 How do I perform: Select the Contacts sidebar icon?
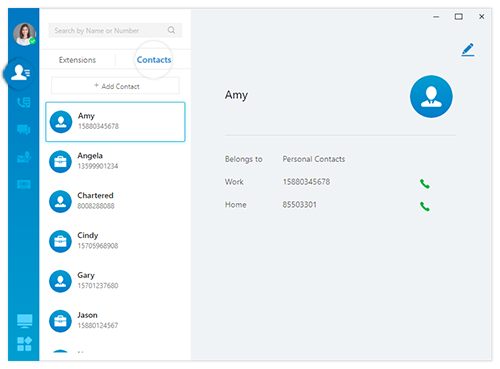point(20,72)
